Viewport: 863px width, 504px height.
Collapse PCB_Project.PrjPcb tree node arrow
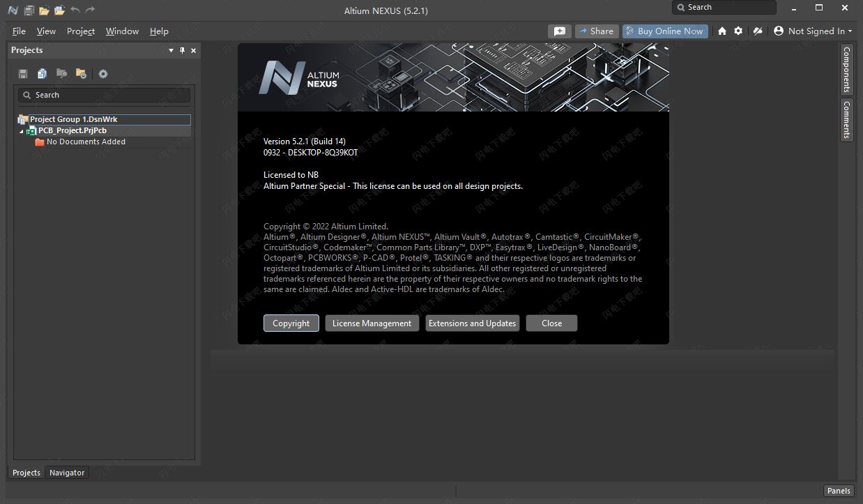[22, 131]
